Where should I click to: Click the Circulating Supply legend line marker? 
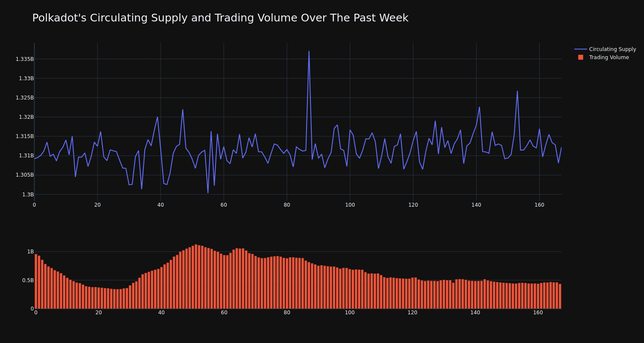580,49
